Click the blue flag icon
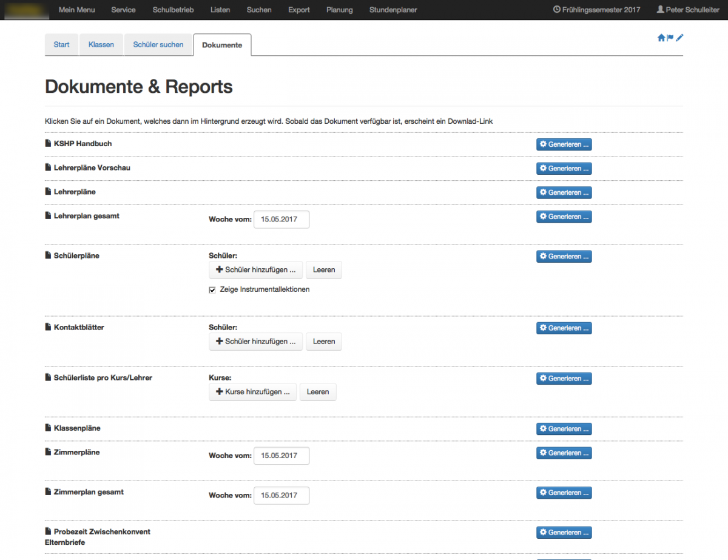Viewport: 728px width, 560px height. [x=670, y=38]
